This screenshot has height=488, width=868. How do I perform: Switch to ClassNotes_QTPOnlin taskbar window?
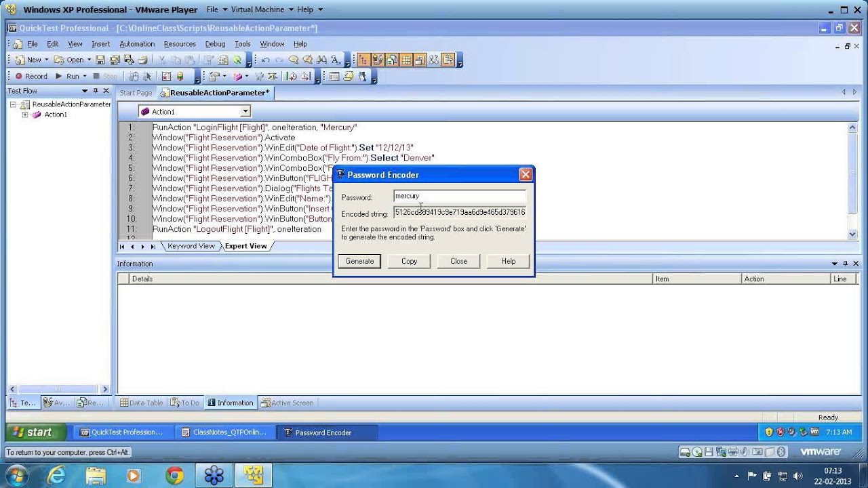[x=224, y=432]
